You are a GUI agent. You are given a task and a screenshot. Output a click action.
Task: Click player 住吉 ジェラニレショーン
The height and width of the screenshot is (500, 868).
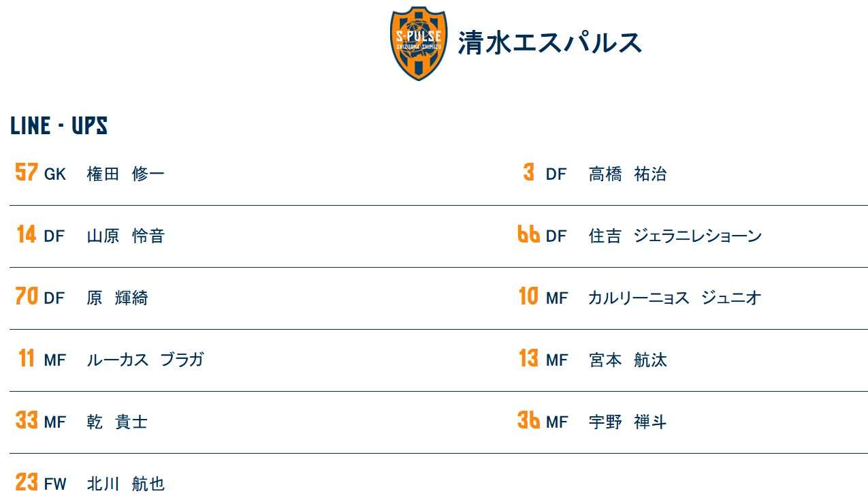point(675,236)
